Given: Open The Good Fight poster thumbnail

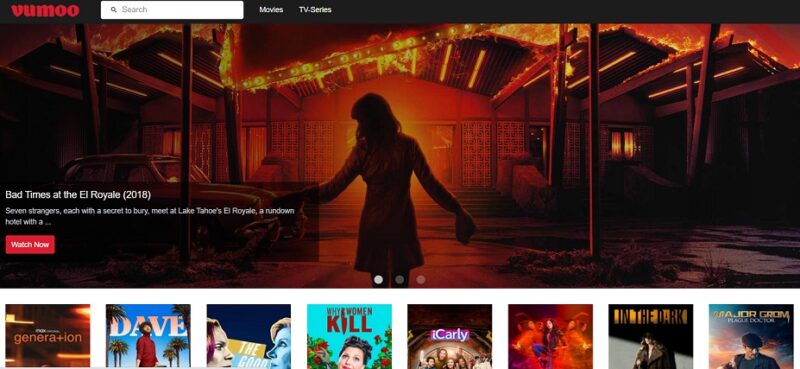Looking at the screenshot, I should [x=248, y=336].
